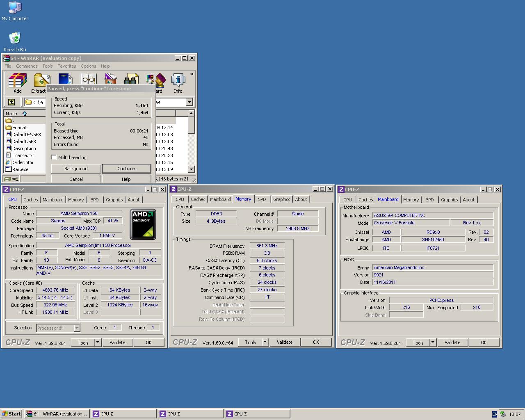This screenshot has height=420, width=525.
Task: Click the Add toolbar icon in WinRAR
Action: click(18, 83)
